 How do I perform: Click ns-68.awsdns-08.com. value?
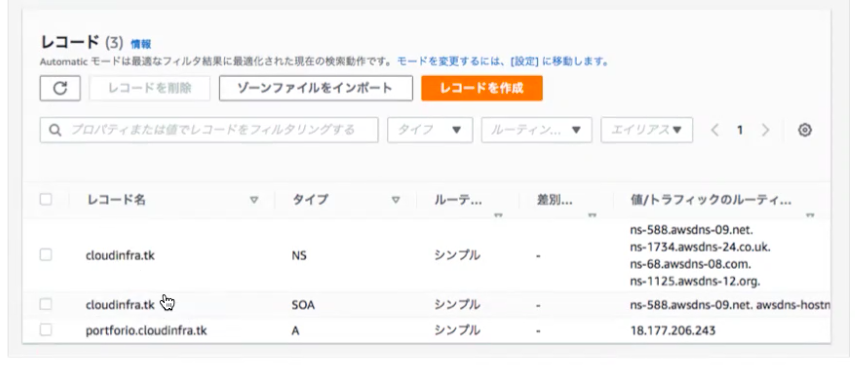pos(690,265)
